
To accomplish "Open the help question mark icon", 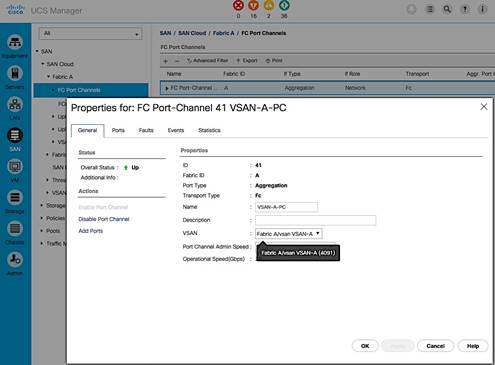I will 465,9.
